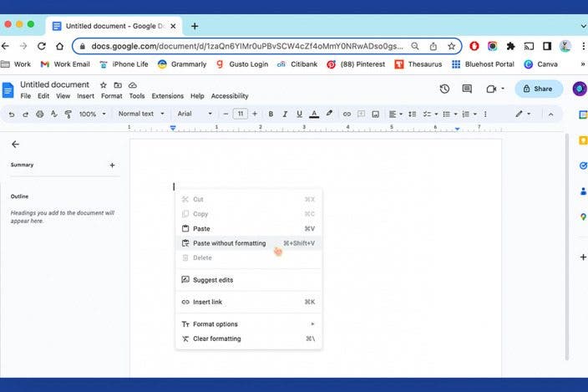This screenshot has width=588, height=392.
Task: Choose Paste without formatting
Action: pyautogui.click(x=229, y=243)
